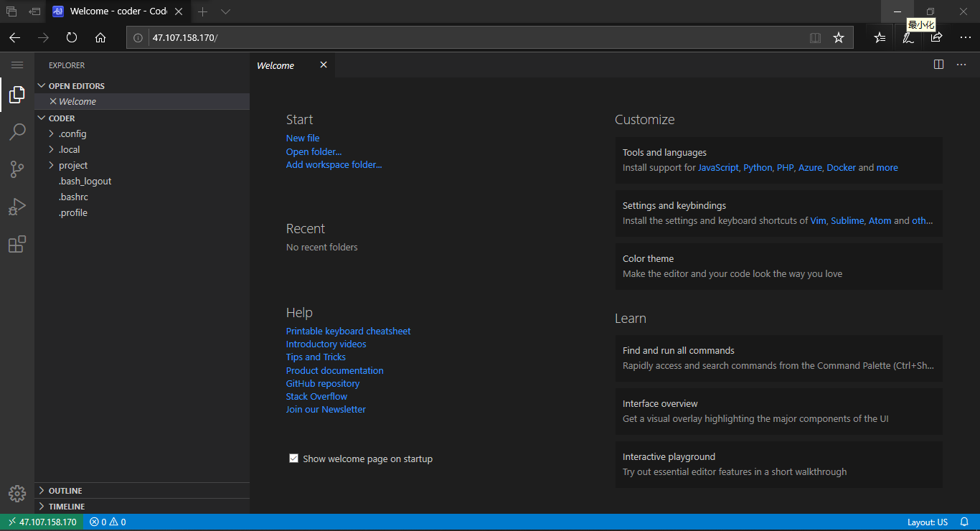Viewport: 980px width, 531px height.
Task: View site information icon in address bar
Action: point(138,37)
